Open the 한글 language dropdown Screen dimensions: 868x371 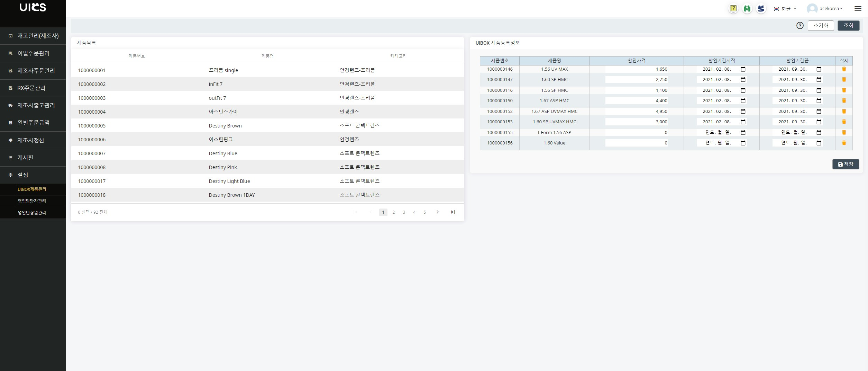pyautogui.click(x=785, y=9)
